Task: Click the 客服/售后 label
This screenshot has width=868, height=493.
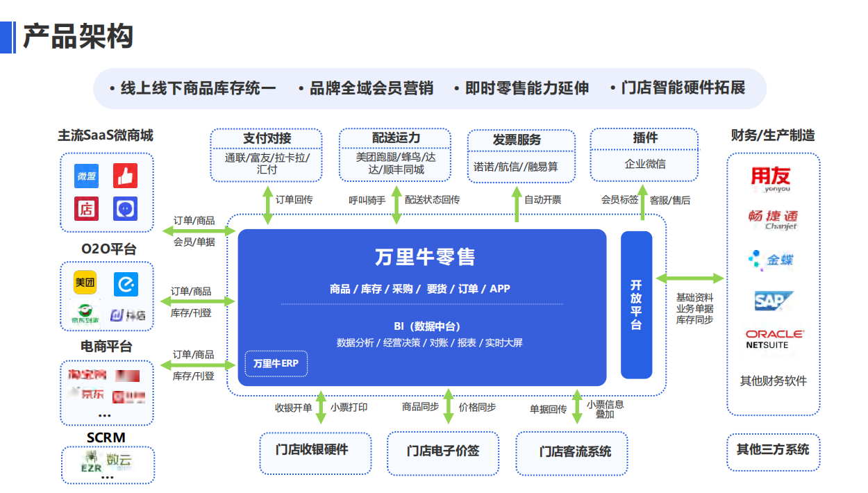Action: click(670, 200)
